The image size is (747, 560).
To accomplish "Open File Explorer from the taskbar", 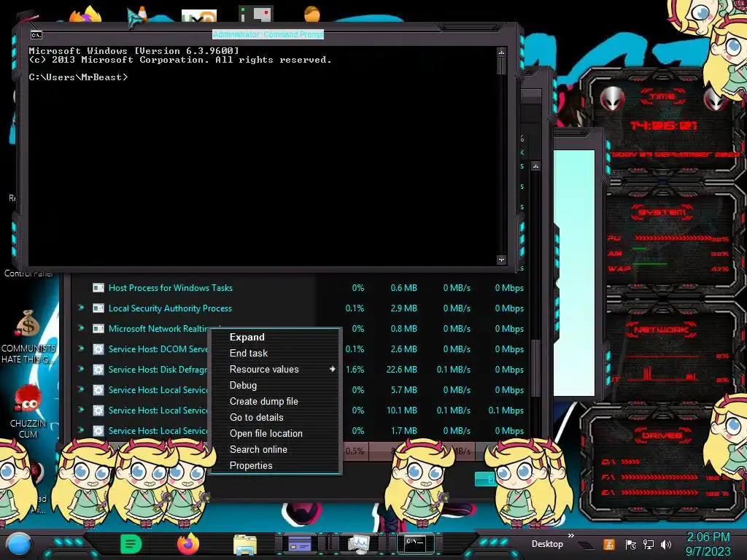I will coord(245,544).
